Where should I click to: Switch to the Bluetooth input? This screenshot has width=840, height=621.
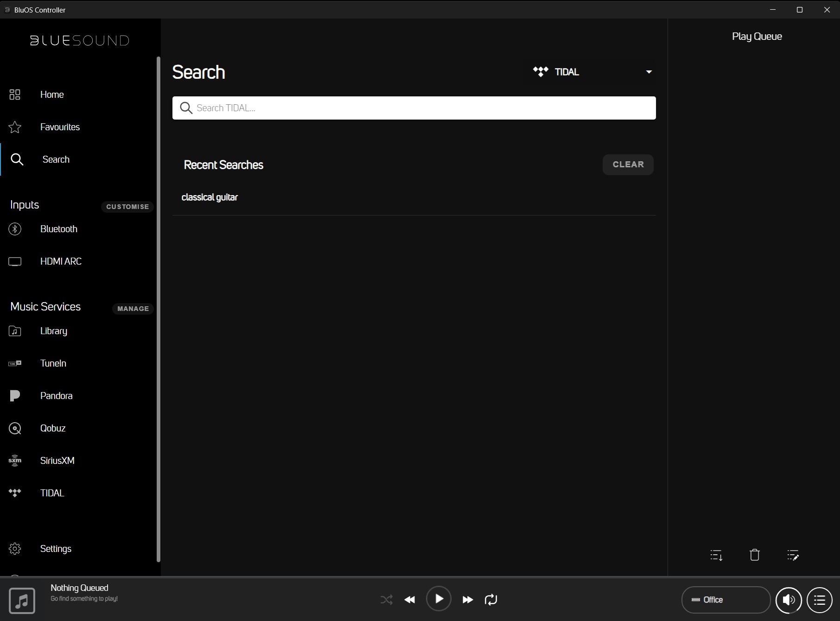pyautogui.click(x=58, y=229)
